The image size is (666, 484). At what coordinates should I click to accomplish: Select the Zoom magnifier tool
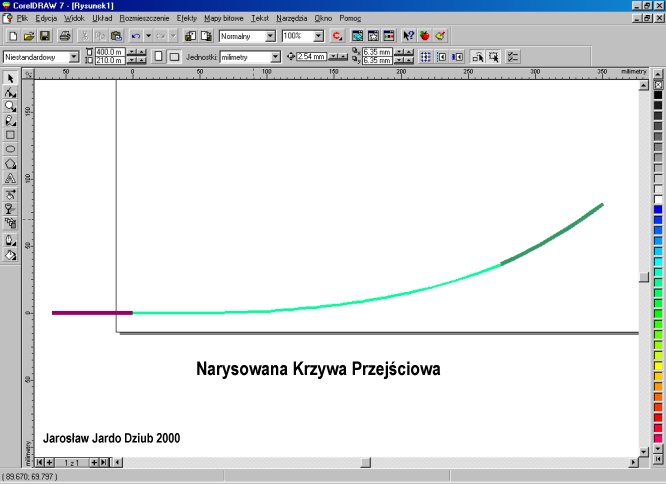tap(10, 105)
